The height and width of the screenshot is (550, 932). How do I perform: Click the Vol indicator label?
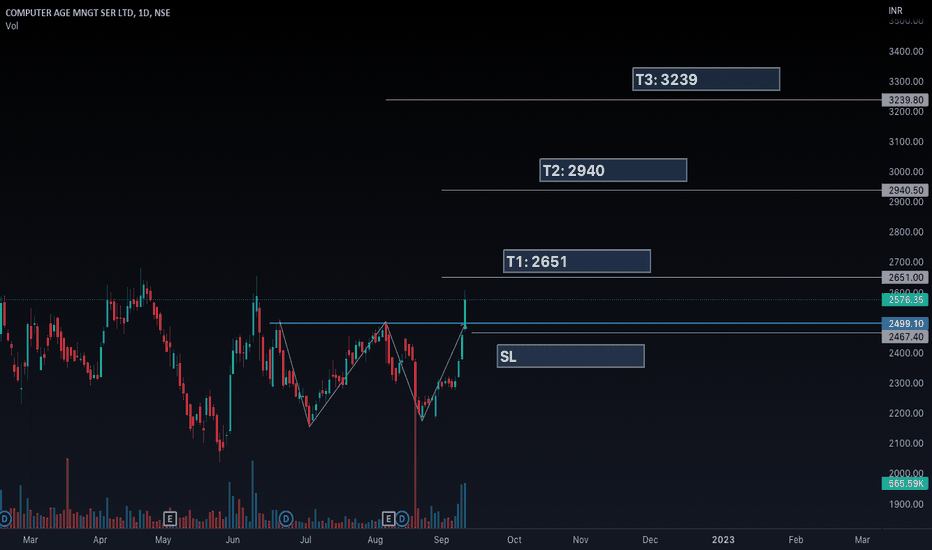pos(12,26)
